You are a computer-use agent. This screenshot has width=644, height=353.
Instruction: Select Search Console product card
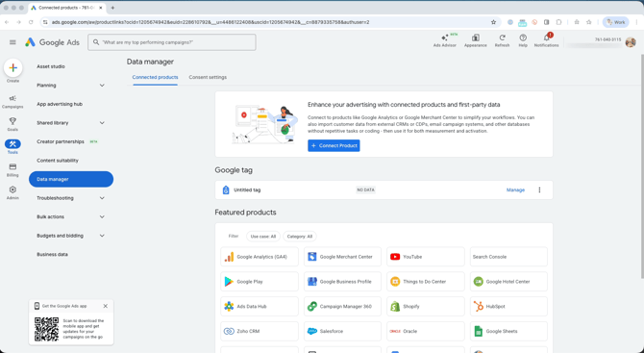[x=508, y=257]
